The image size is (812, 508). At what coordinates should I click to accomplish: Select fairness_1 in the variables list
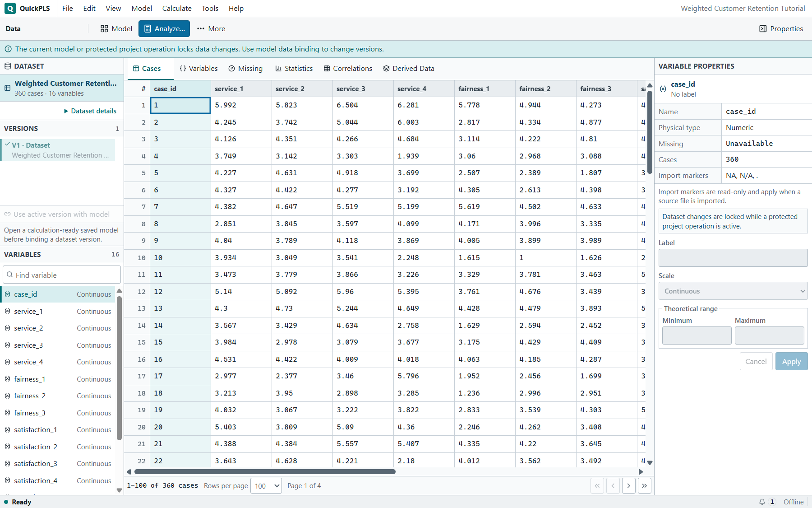click(x=58, y=379)
